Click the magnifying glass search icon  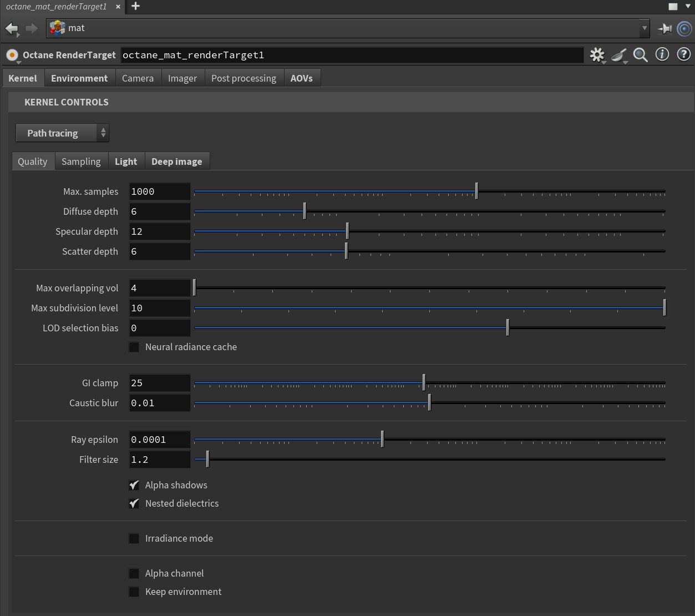(x=641, y=55)
